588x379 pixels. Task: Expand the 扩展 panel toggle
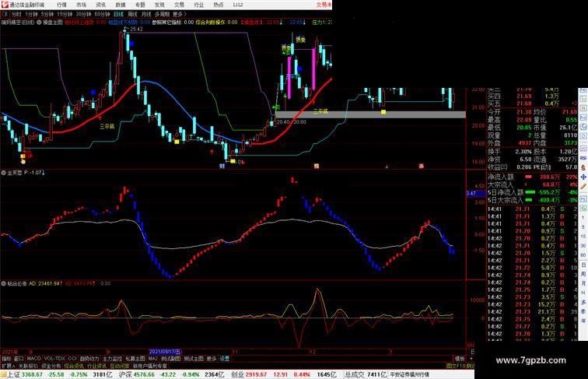8,366
